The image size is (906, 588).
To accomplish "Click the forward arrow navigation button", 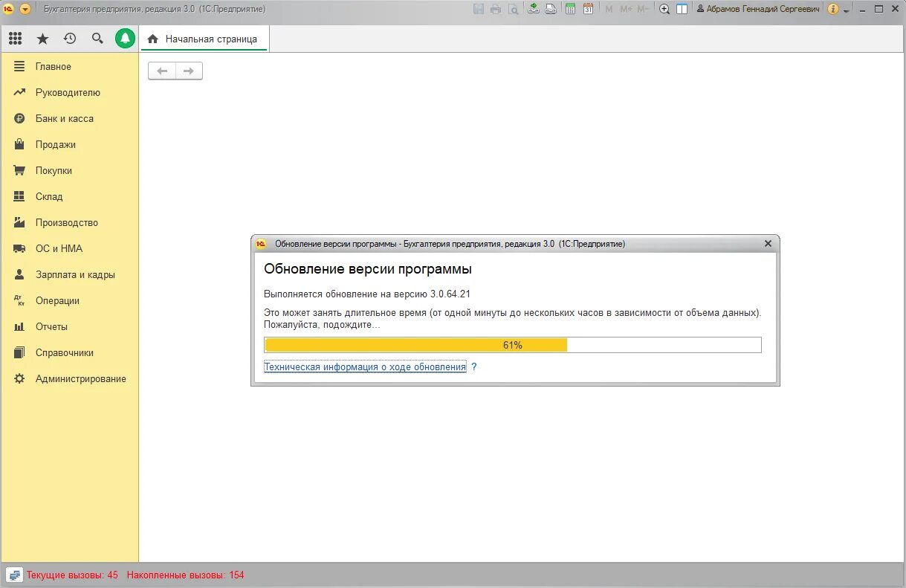I will point(189,71).
